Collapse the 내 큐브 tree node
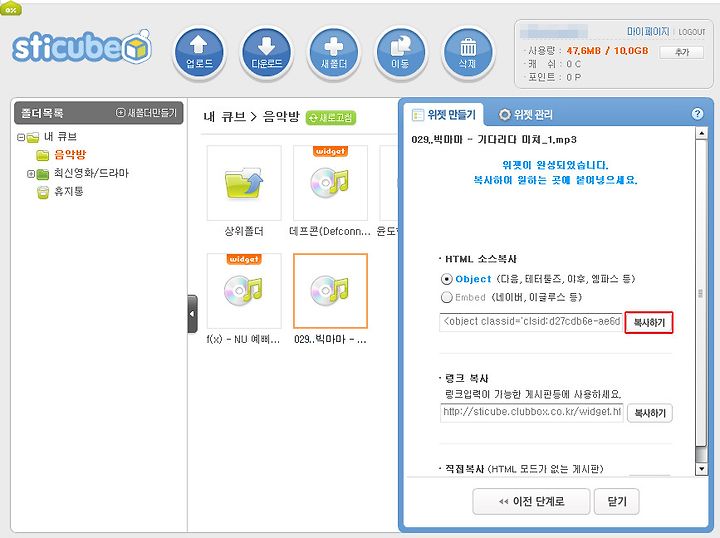 pyautogui.click(x=21, y=137)
